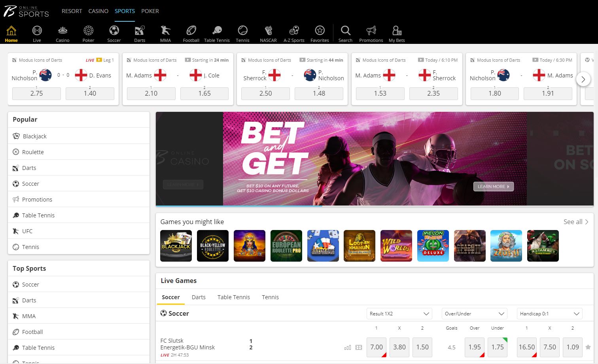Bet on M. Adams at 1.53 odds
The width and height of the screenshot is (598, 364).
380,93
